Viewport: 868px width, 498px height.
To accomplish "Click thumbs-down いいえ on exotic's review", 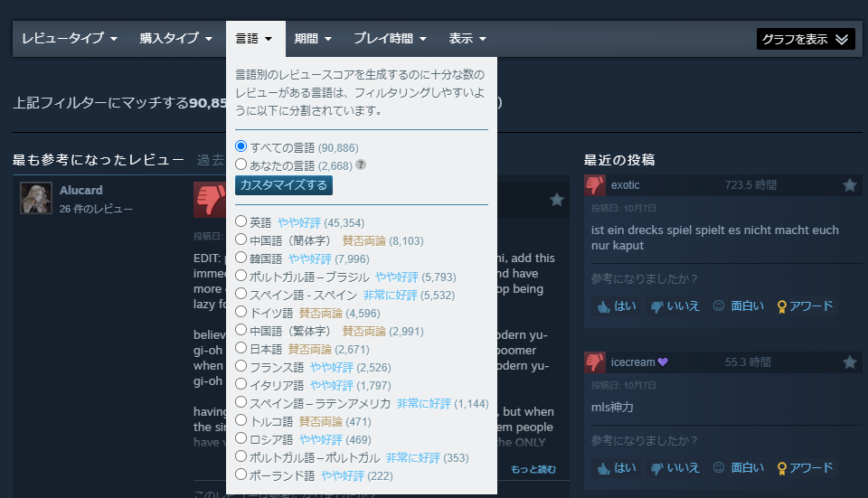I will coord(675,306).
